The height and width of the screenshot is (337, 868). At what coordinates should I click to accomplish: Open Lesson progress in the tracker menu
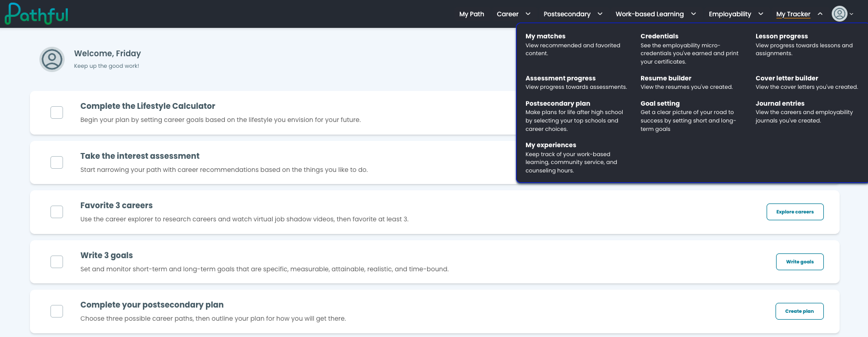[782, 36]
